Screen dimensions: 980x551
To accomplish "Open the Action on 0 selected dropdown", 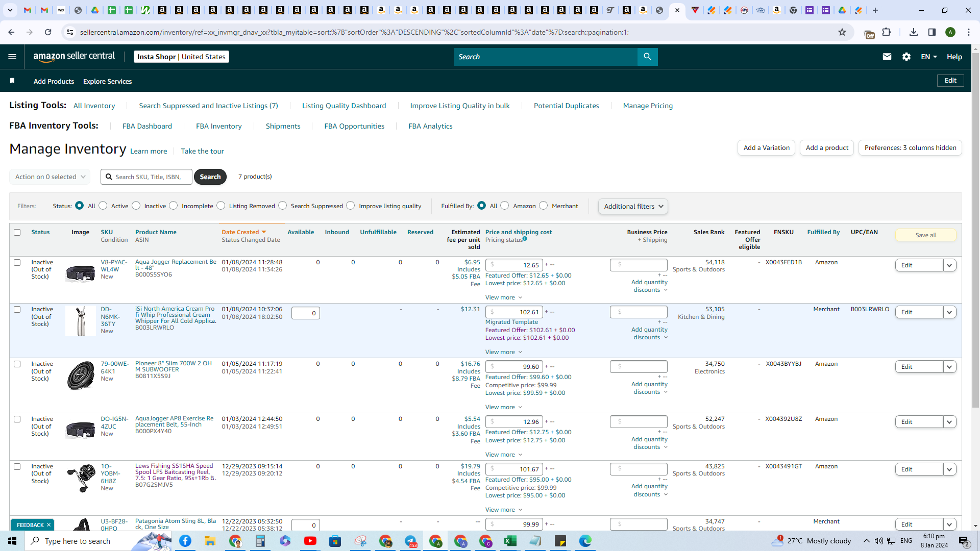I will click(50, 177).
